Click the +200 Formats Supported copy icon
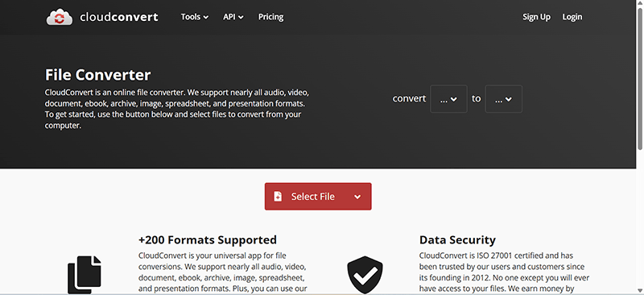 coord(85,275)
